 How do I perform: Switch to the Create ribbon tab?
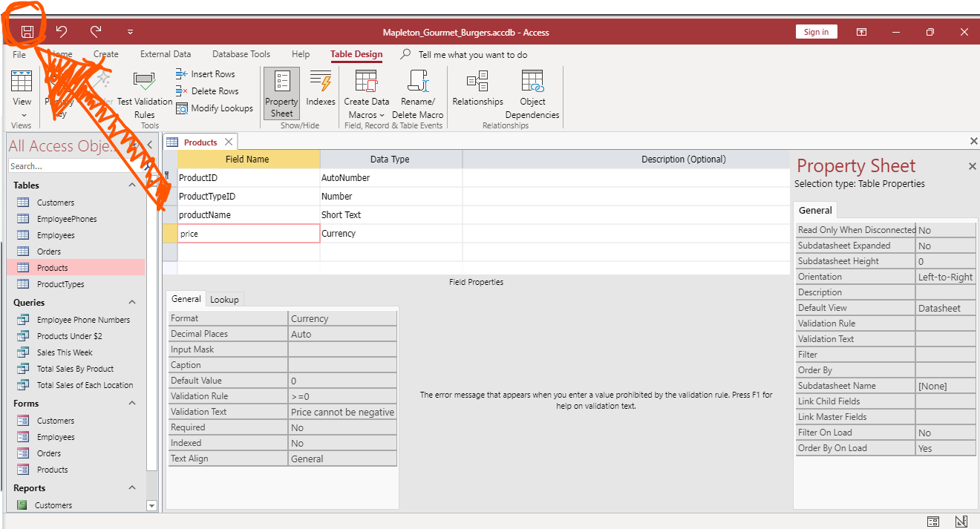pyautogui.click(x=106, y=54)
